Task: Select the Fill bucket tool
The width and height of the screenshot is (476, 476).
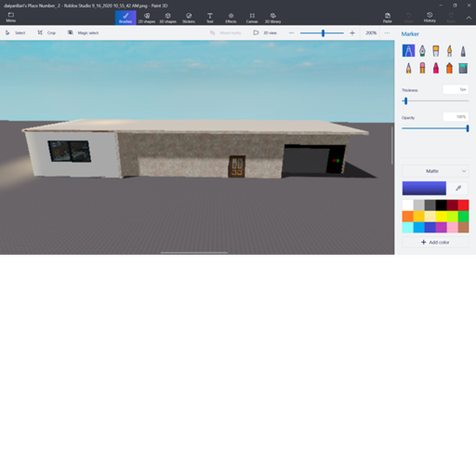Action: 463,68
